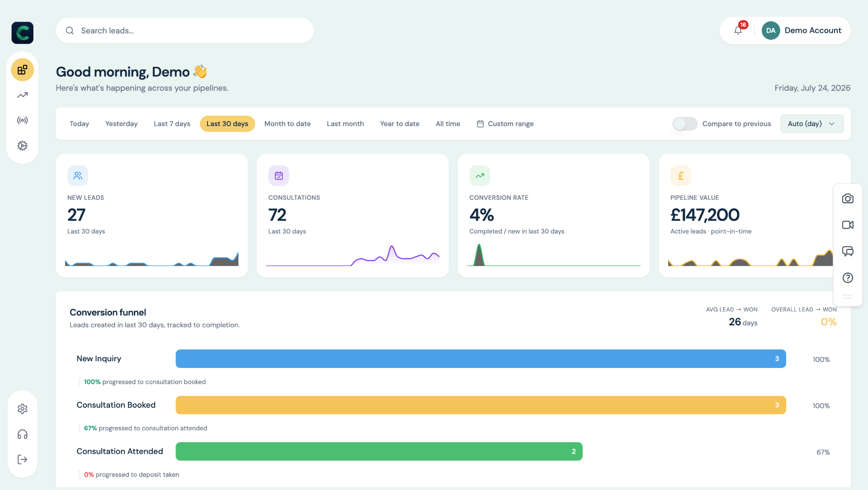Image resolution: width=868 pixels, height=490 pixels.
Task: Click the logout arrow icon
Action: pyautogui.click(x=23, y=459)
